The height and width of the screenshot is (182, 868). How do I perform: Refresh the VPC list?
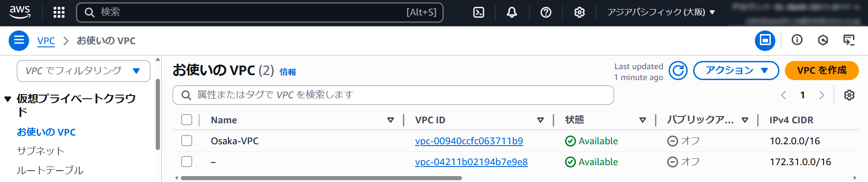coord(678,71)
